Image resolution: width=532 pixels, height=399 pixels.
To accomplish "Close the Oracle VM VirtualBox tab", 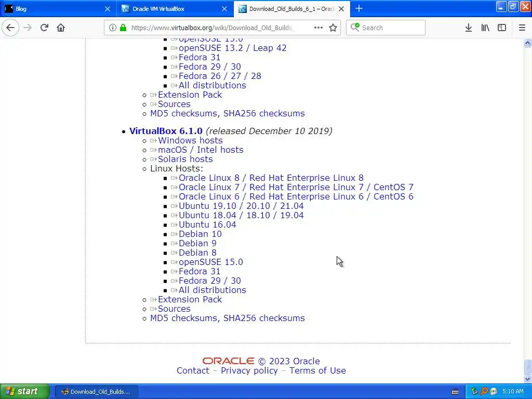I will [x=224, y=9].
